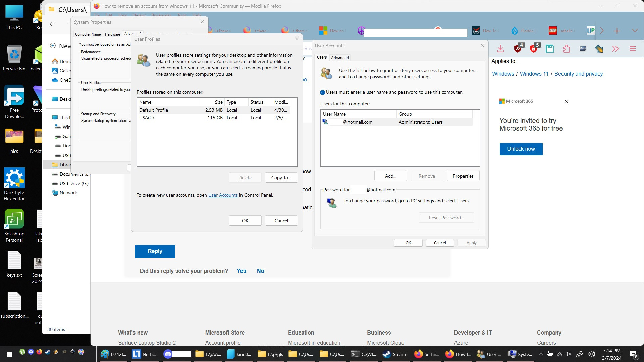Click the red shield lock extension icon

[x=534, y=49]
